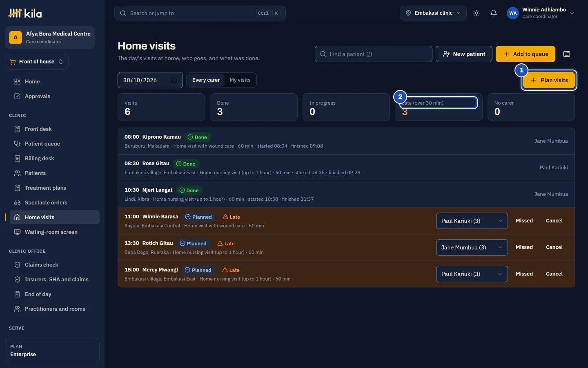This screenshot has height=368, width=588.
Task: Expand the Front of house switcher
Action: pyautogui.click(x=37, y=62)
